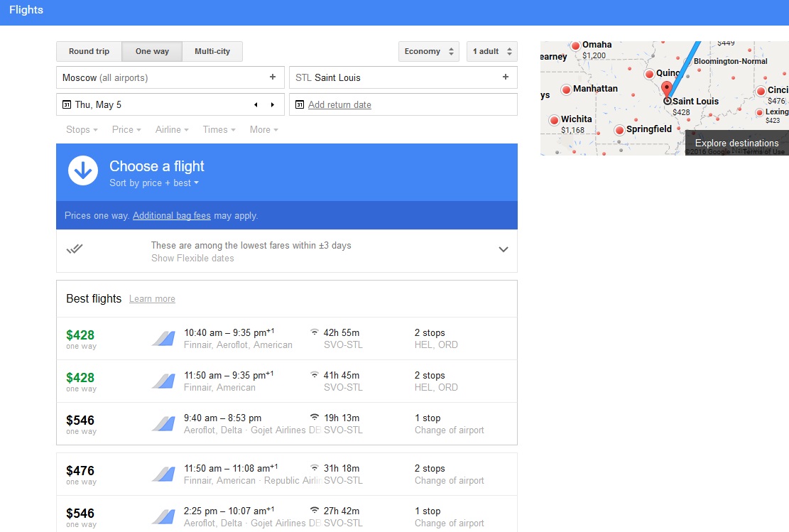Click the Saint Louis map pin marker
The image size is (789, 532).
pyautogui.click(x=666, y=89)
